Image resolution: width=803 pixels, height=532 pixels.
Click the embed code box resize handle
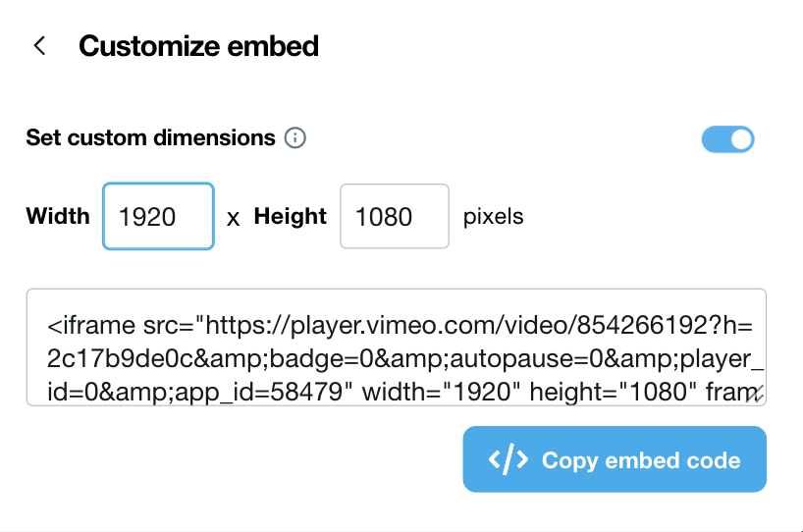click(x=757, y=397)
